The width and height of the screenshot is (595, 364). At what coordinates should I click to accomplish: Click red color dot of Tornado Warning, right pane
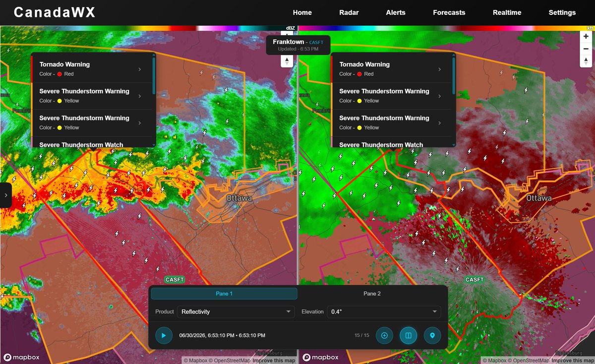point(359,74)
